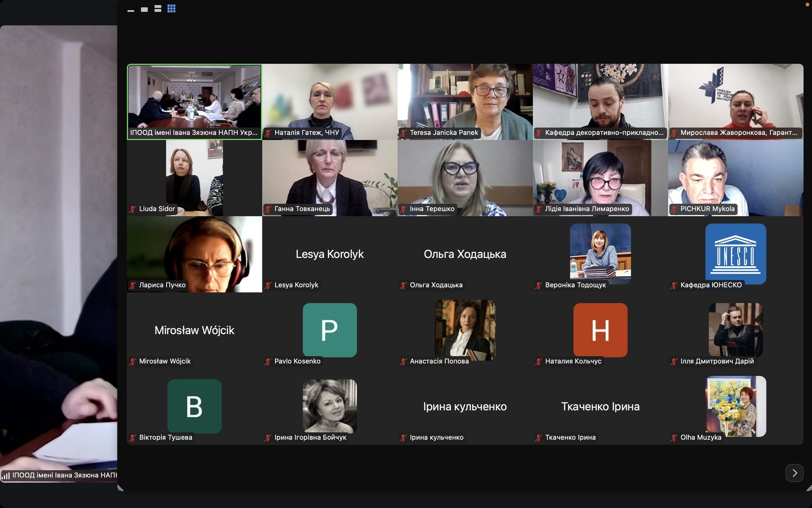Click large Lesya Korolyk name tile
Image resolution: width=812 pixels, height=508 pixels.
click(x=330, y=254)
